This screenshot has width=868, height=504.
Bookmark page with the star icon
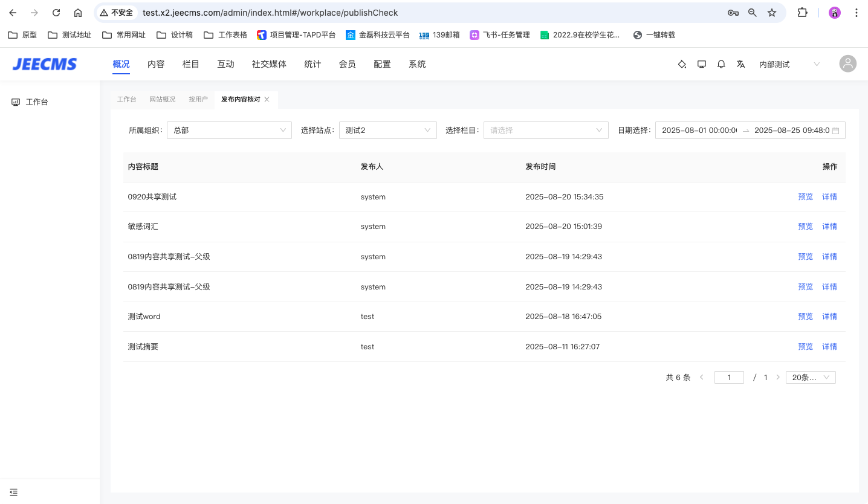[x=772, y=13]
